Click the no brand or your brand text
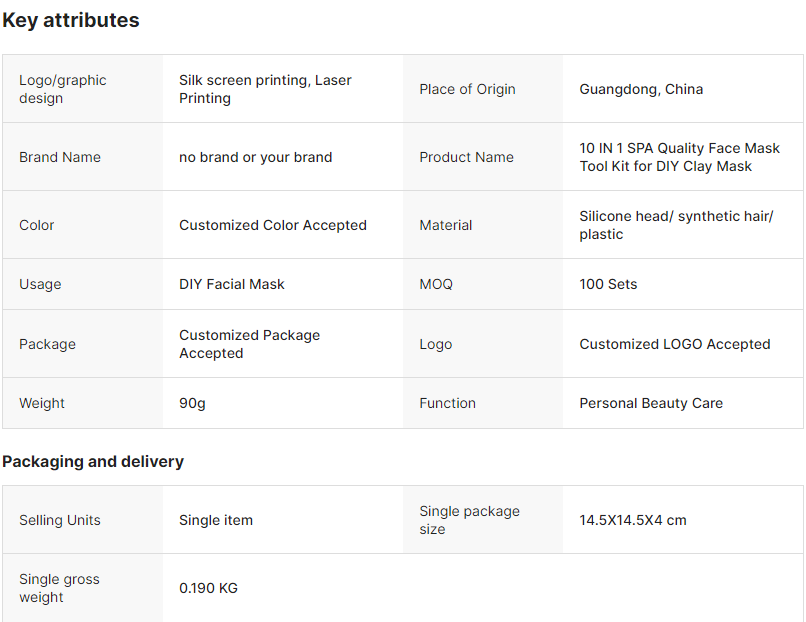 (255, 157)
